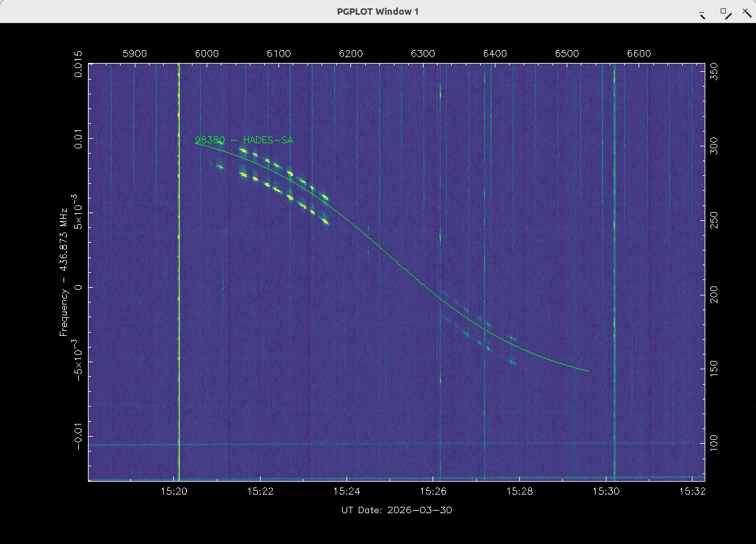
Task: Click the bright vertical line near 15:20
Action: click(x=178, y=270)
